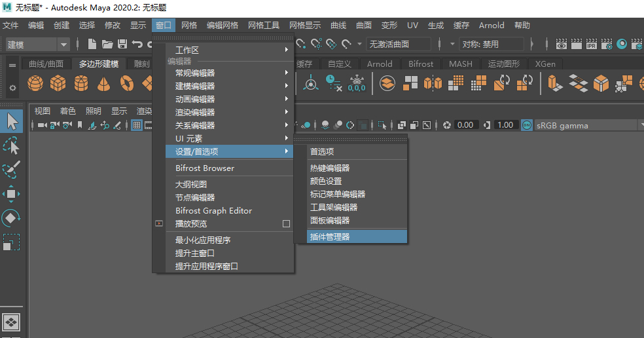
Task: Click the Mirror shelf icon
Action: (433, 83)
